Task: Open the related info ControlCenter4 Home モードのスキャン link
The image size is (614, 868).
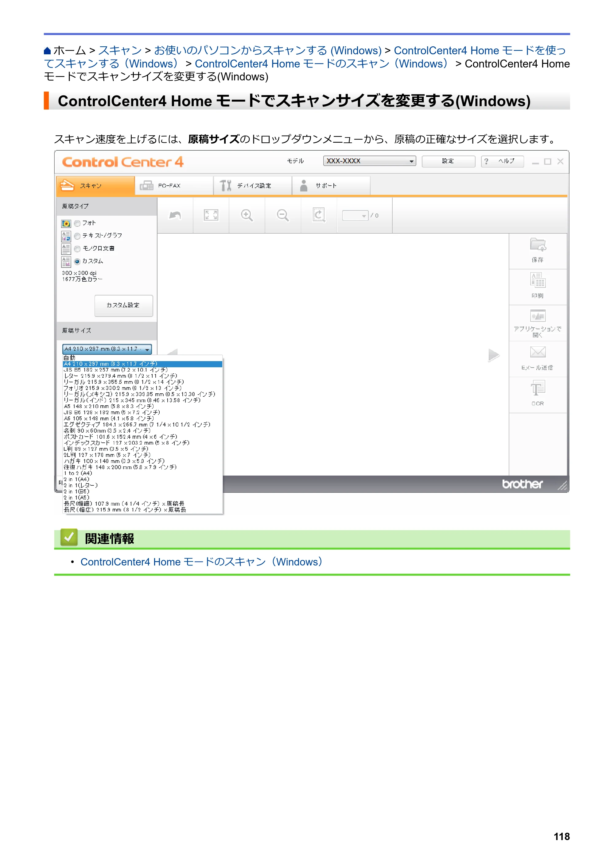Action: pyautogui.click(x=201, y=562)
